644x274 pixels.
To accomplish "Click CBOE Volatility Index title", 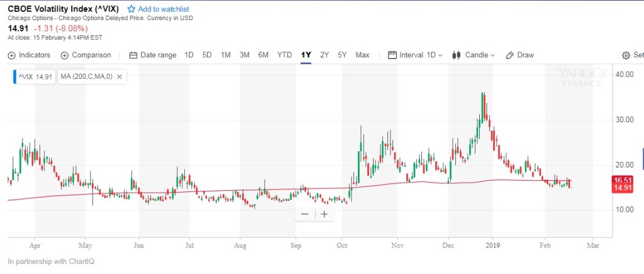I will (x=64, y=9).
